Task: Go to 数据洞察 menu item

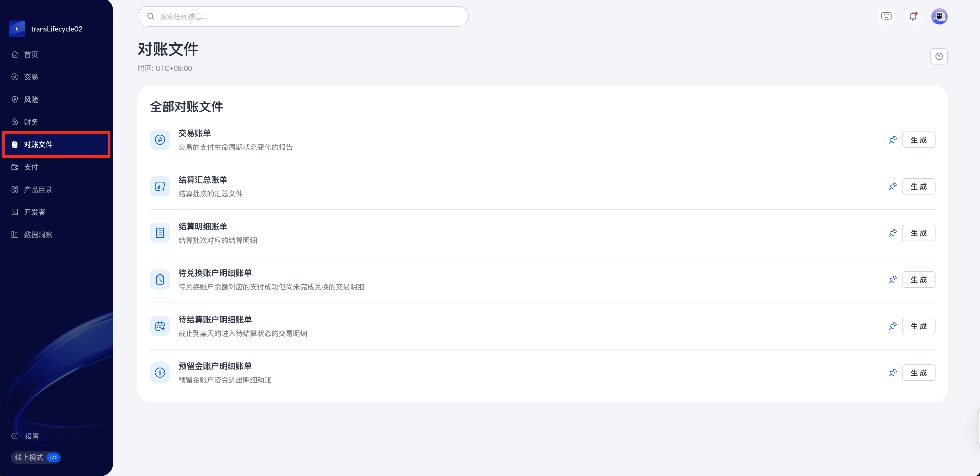Action: click(x=38, y=235)
